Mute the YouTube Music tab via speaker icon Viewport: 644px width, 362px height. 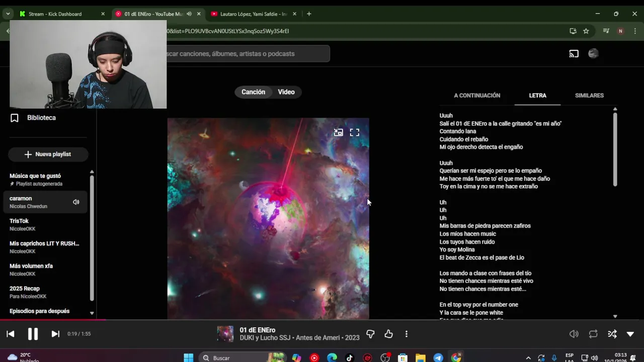(189, 14)
